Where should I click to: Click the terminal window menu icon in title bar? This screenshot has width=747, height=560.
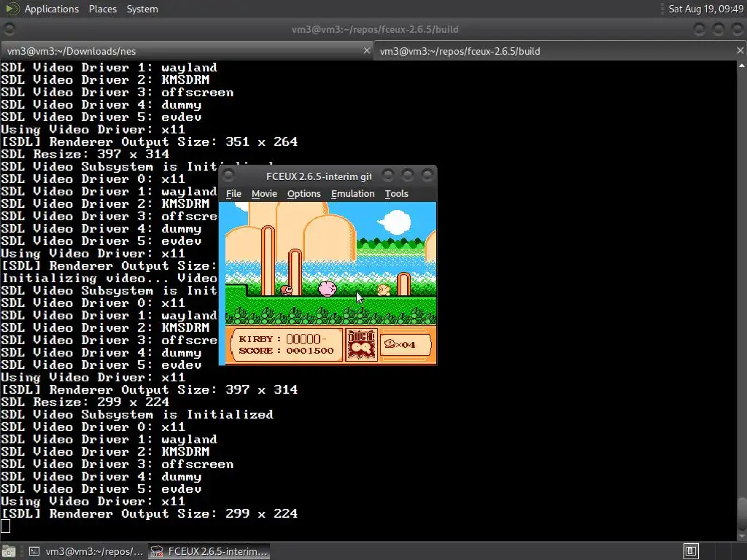[x=9, y=29]
